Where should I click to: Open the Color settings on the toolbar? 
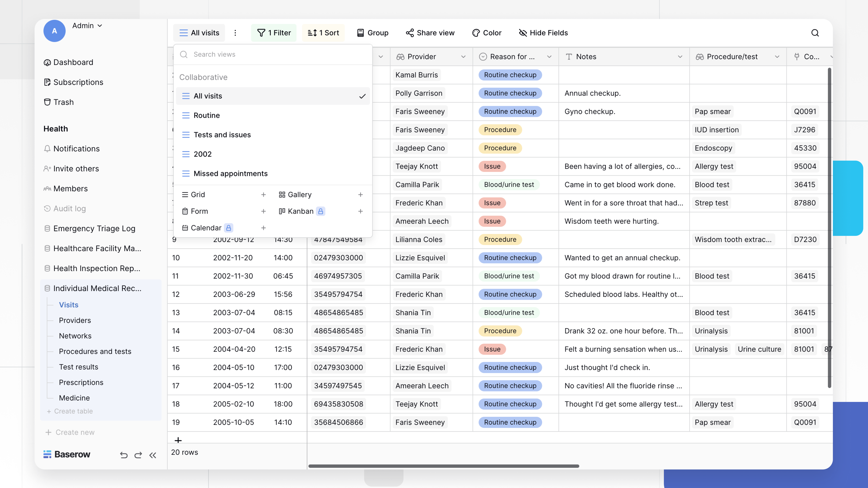point(487,33)
